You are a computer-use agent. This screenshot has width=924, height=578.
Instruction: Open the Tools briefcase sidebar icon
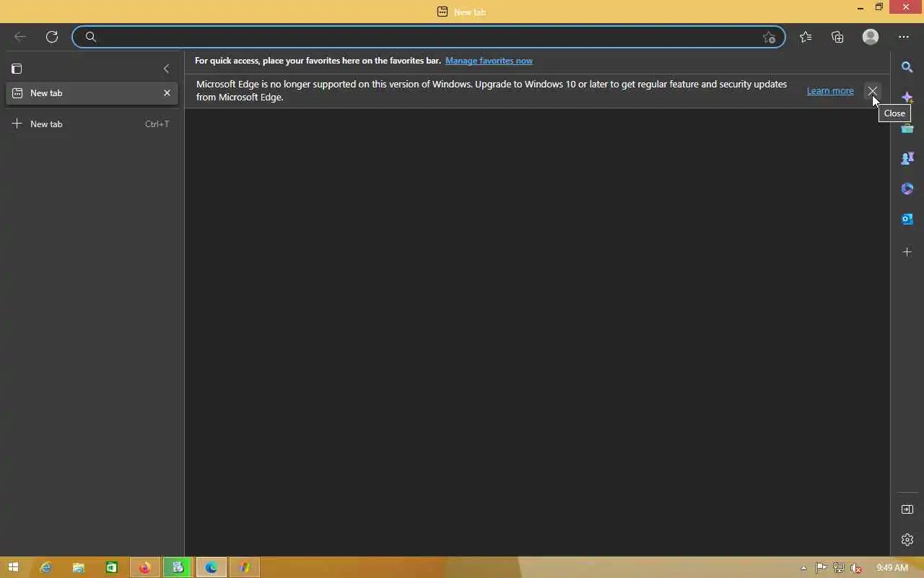tap(907, 128)
